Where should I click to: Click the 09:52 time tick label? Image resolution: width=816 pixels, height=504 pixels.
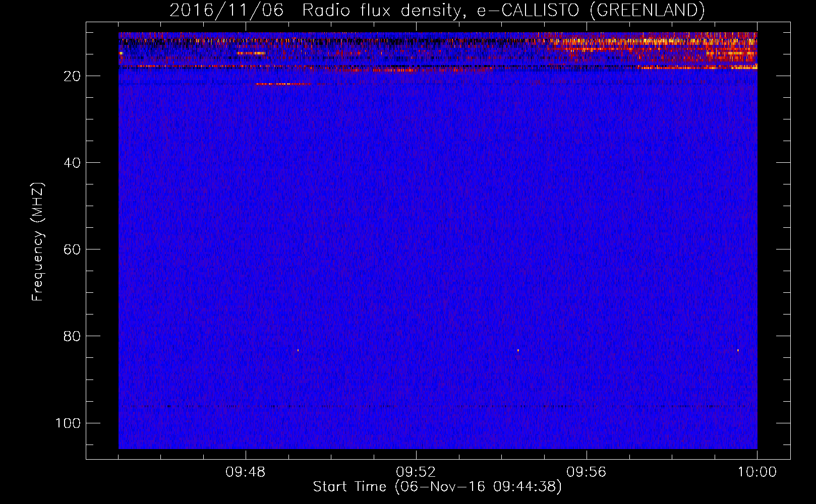coord(416,472)
